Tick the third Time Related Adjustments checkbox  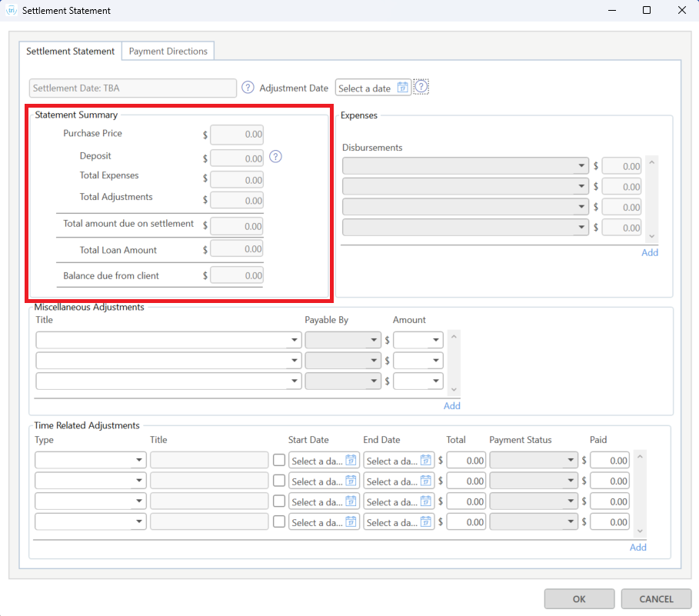(279, 501)
